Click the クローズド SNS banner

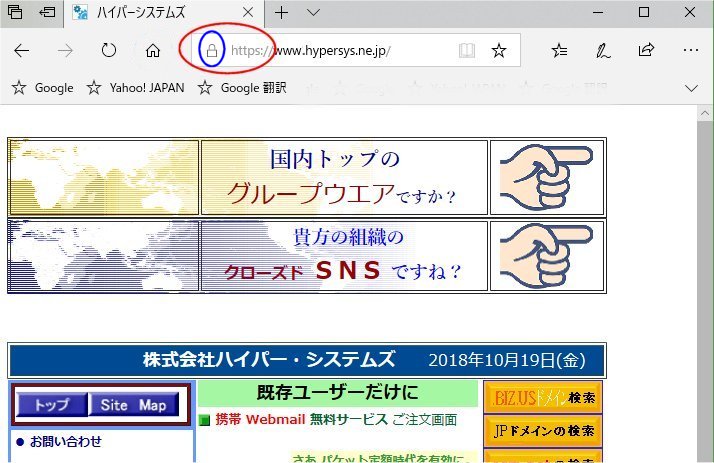pos(344,256)
